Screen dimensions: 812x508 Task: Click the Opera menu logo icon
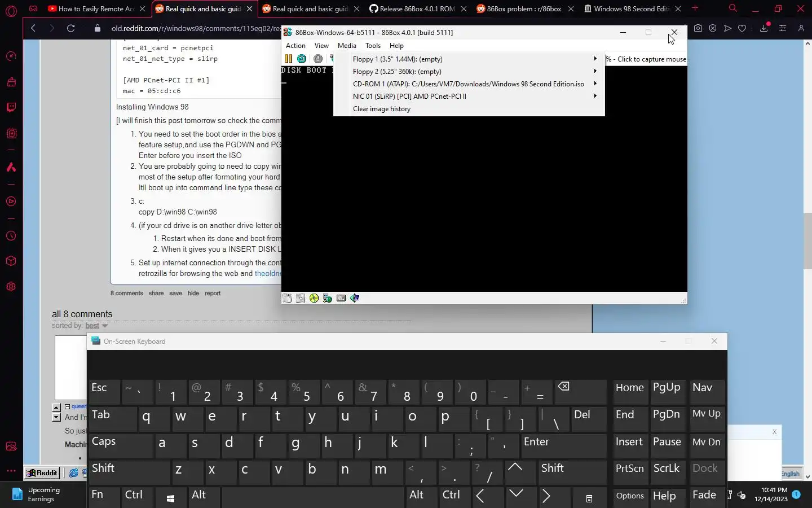pos(11,11)
